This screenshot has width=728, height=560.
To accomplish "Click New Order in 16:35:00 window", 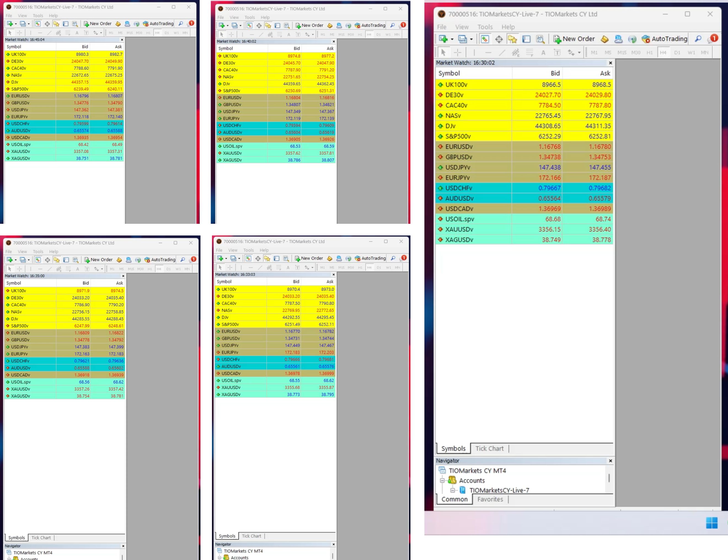I will tap(98, 260).
